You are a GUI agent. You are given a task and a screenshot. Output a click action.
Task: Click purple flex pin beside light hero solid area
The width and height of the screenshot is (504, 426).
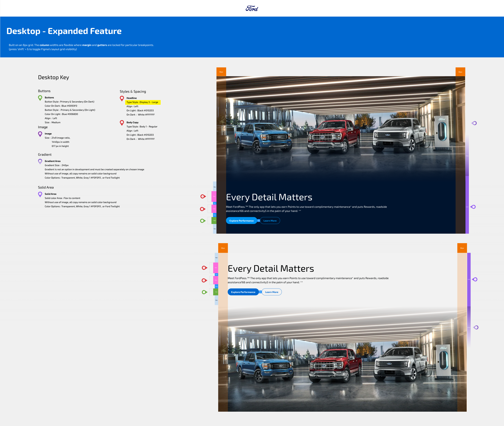click(475, 279)
